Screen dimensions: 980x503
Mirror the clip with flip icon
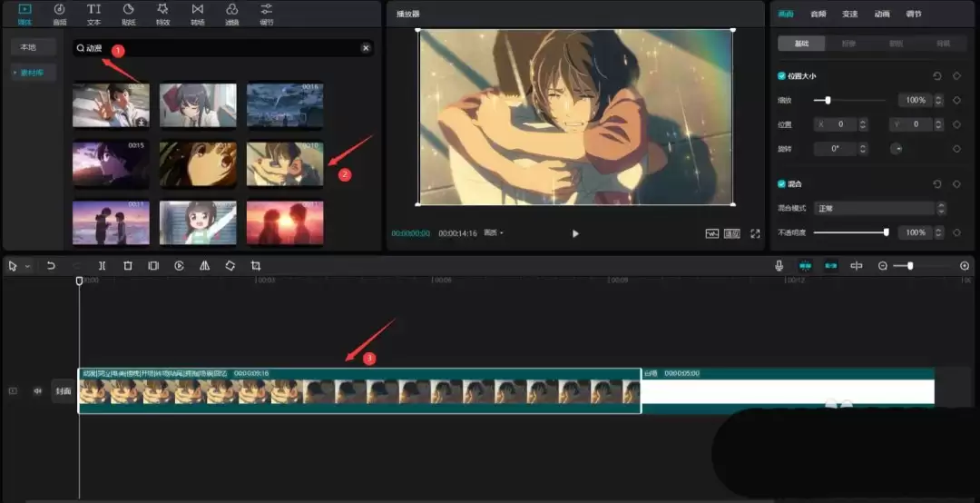click(204, 266)
